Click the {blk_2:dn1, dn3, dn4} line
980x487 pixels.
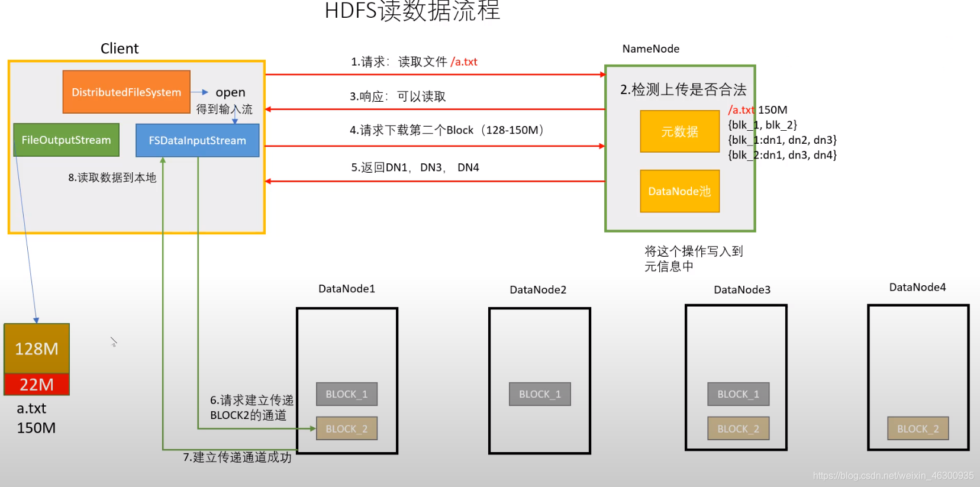coord(782,155)
